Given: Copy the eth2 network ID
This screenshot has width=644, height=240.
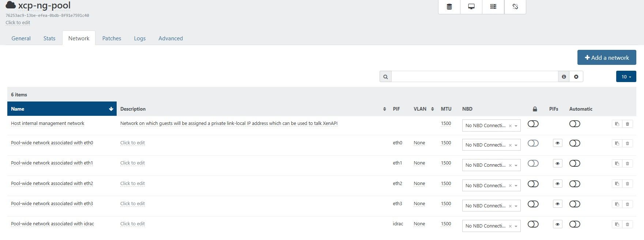Looking at the screenshot, I should pyautogui.click(x=617, y=184).
